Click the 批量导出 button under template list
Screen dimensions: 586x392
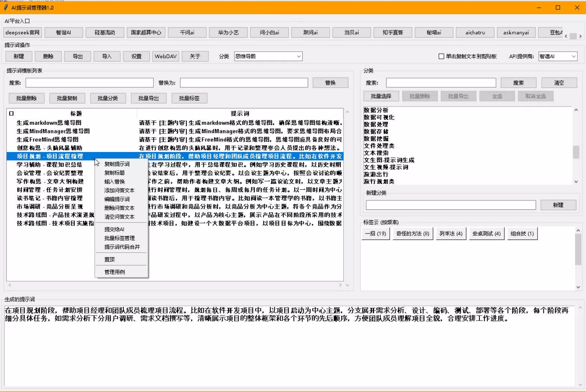click(148, 98)
